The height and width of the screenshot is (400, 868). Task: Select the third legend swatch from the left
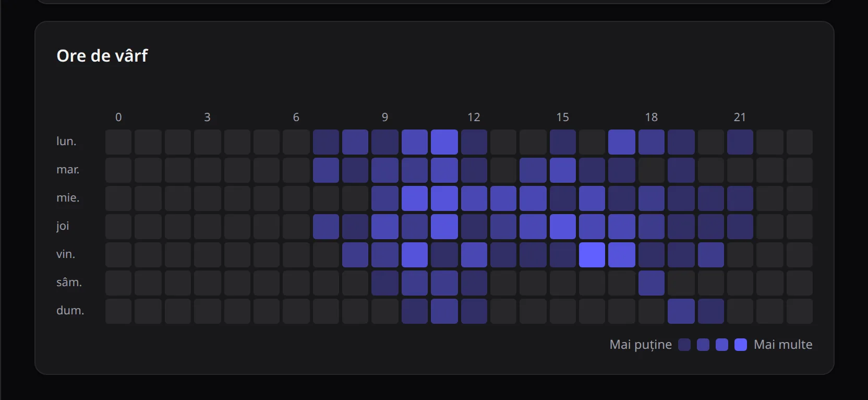(722, 345)
